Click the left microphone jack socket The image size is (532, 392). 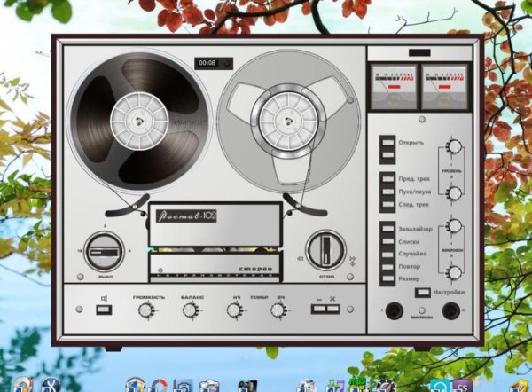pyautogui.click(x=395, y=310)
